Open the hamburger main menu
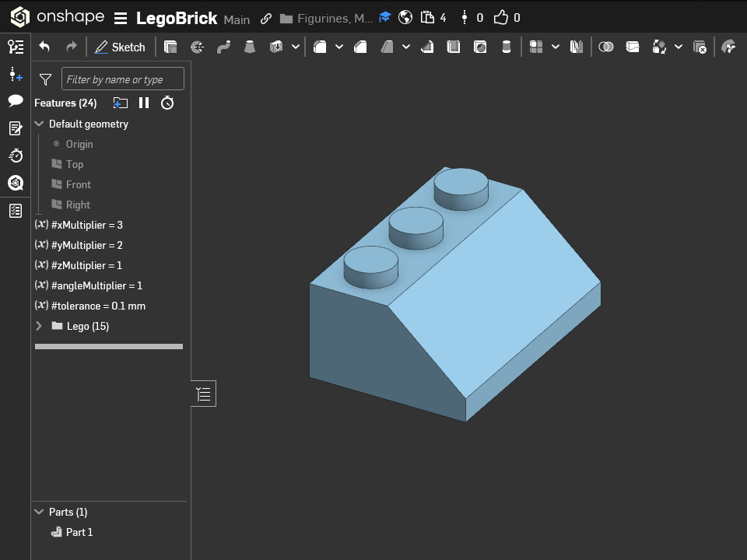Viewport: 747px width, 560px height. click(121, 19)
